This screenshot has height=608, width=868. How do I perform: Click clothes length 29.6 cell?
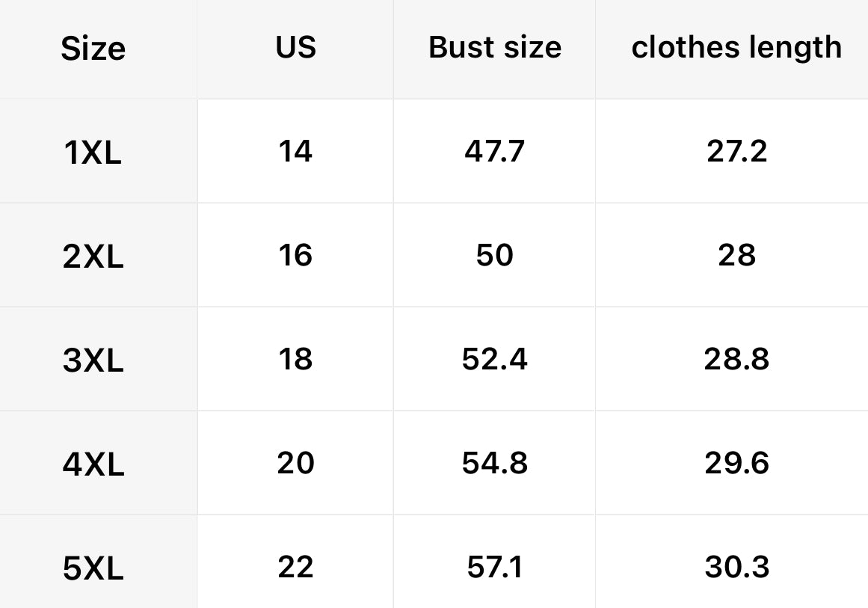736,464
